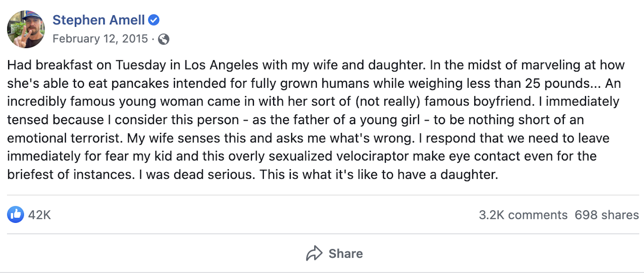Open the February 12, 2015 timestamp

[100, 39]
